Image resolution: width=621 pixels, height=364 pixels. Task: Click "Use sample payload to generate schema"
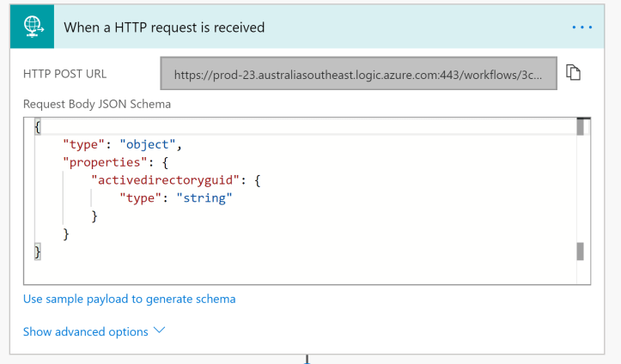tap(129, 299)
